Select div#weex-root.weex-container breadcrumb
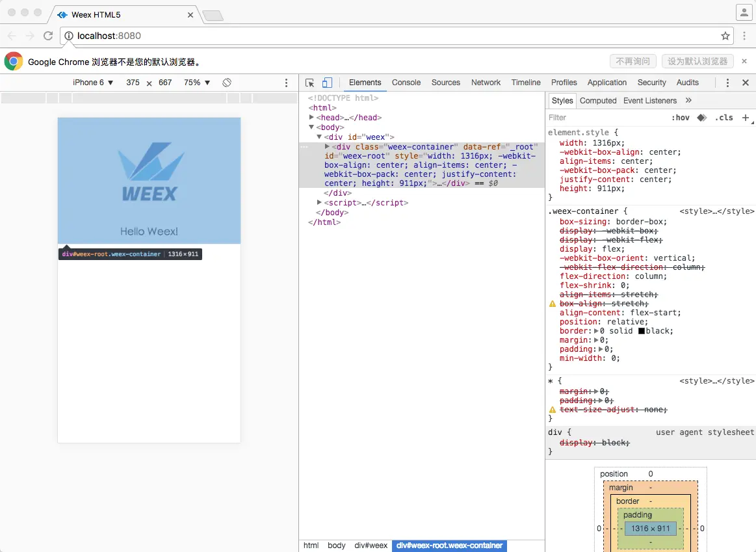The image size is (756, 552). tap(449, 545)
